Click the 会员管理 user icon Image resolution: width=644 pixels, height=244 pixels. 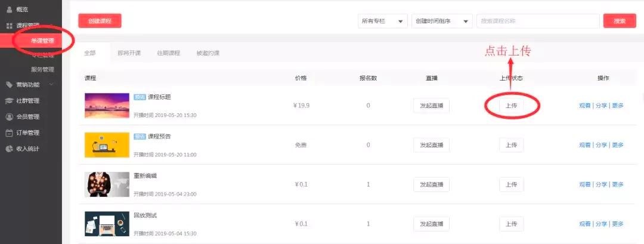9,117
